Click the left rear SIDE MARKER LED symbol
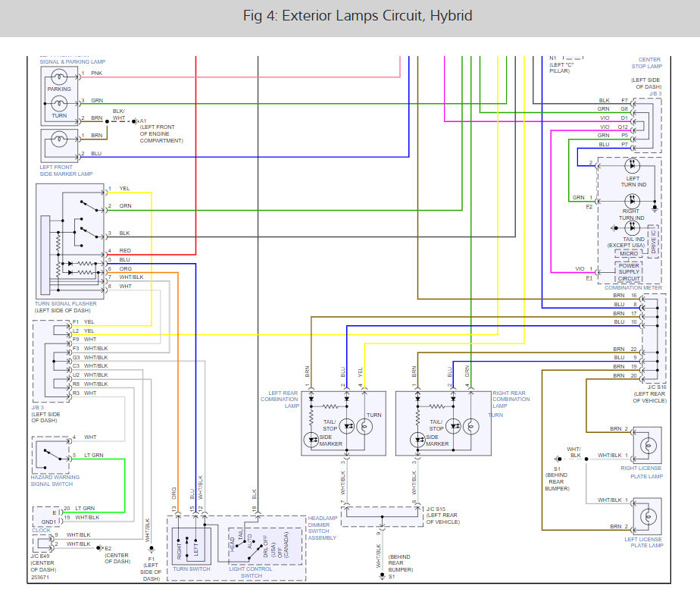 (311, 440)
